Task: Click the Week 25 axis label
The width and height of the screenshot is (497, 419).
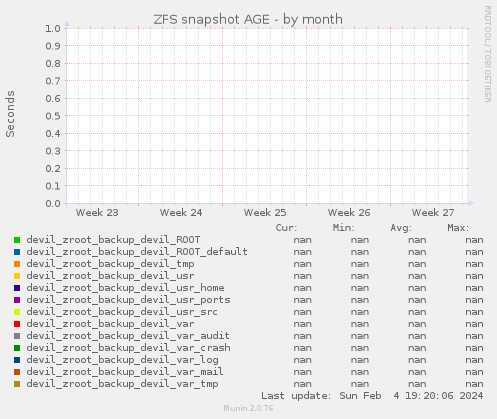Action: tap(265, 213)
